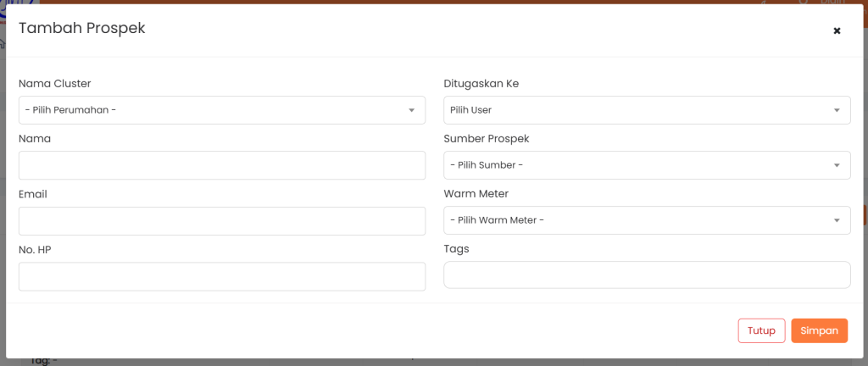The image size is (868, 366).
Task: Focus the Nama text field
Action: tap(222, 165)
